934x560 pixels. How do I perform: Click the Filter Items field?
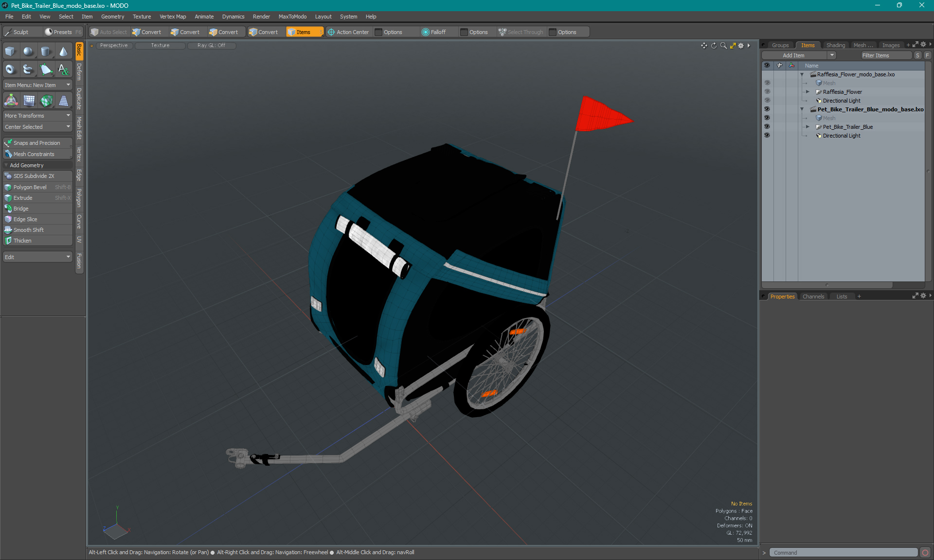886,55
